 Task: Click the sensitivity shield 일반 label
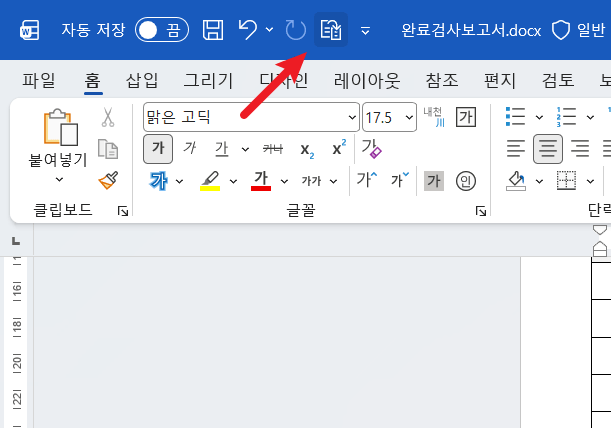[x=578, y=30]
